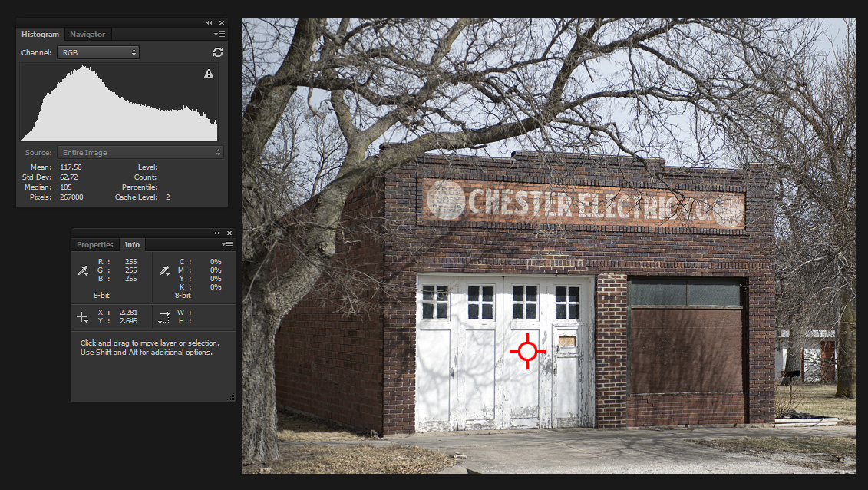Click '8-bit' under the RGB readout
The height and width of the screenshot is (490, 868).
(x=101, y=296)
